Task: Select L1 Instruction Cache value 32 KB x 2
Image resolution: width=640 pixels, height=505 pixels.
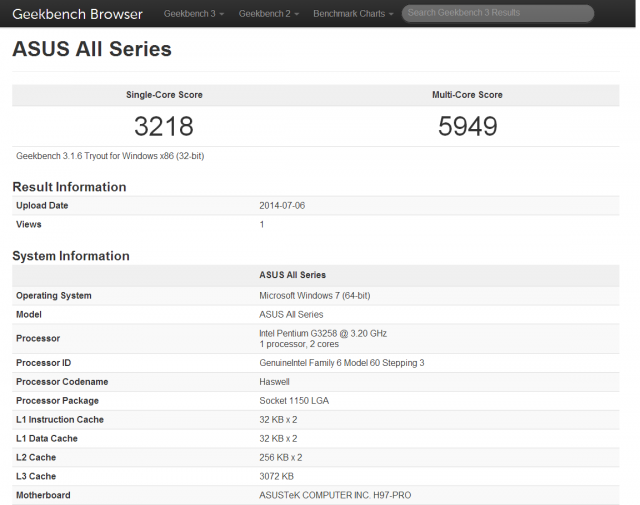Action: coord(278,420)
